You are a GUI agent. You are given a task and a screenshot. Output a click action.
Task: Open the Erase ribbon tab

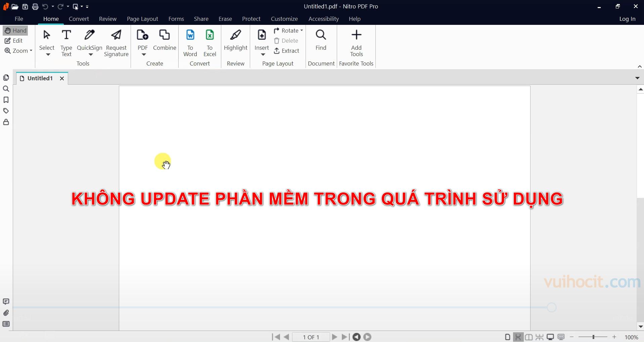[x=225, y=19]
